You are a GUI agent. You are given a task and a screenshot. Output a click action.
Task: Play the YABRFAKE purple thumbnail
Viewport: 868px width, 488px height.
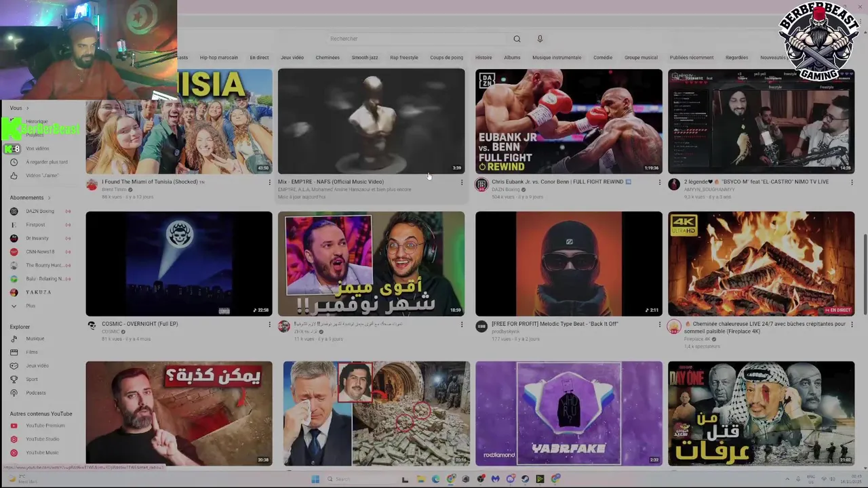pos(569,413)
